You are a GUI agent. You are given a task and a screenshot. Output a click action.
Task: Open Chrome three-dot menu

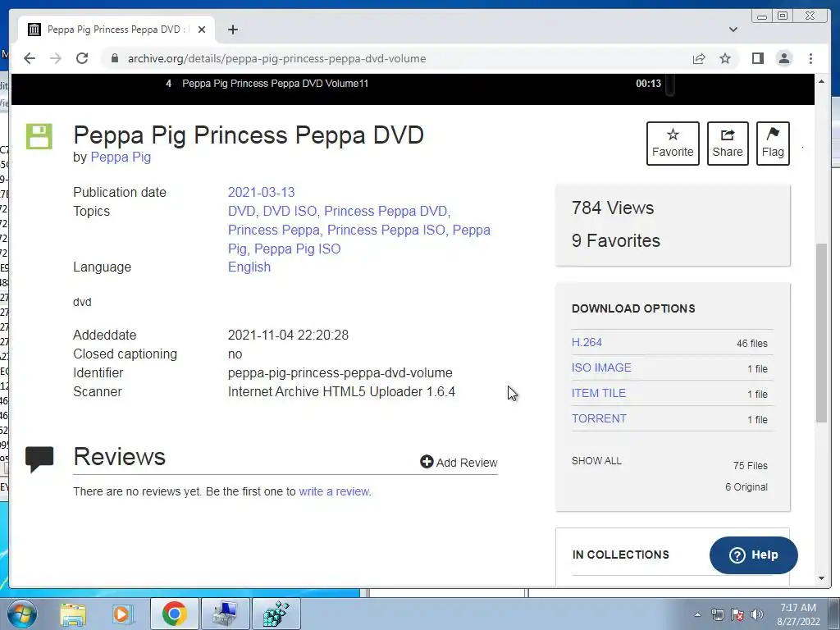tap(810, 58)
